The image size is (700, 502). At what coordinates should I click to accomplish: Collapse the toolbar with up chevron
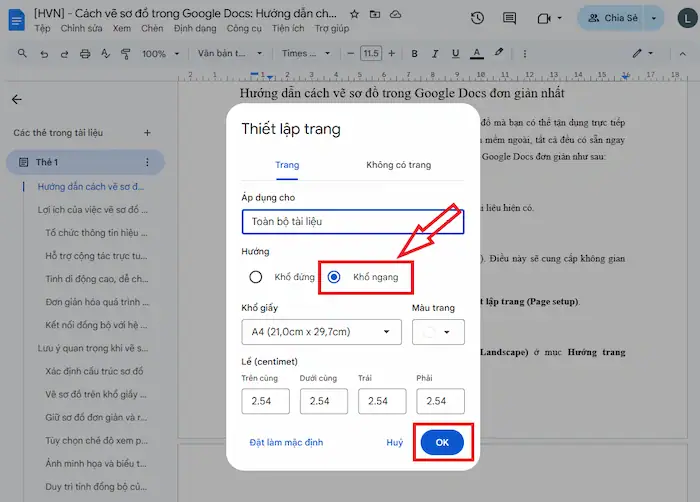tap(683, 54)
